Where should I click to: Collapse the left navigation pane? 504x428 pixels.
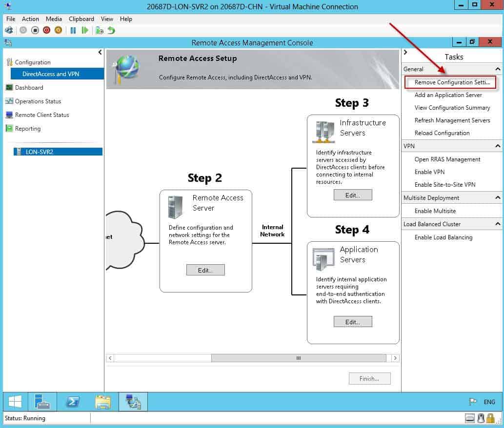100,52
